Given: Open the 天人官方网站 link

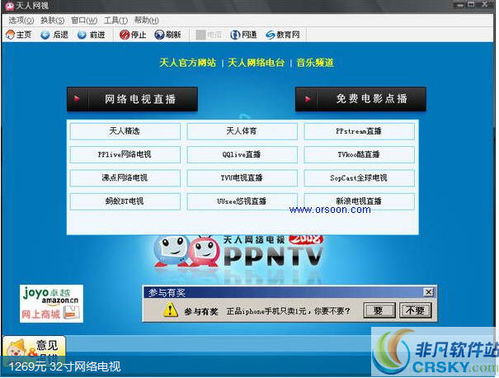Looking at the screenshot, I should pyautogui.click(x=188, y=63).
